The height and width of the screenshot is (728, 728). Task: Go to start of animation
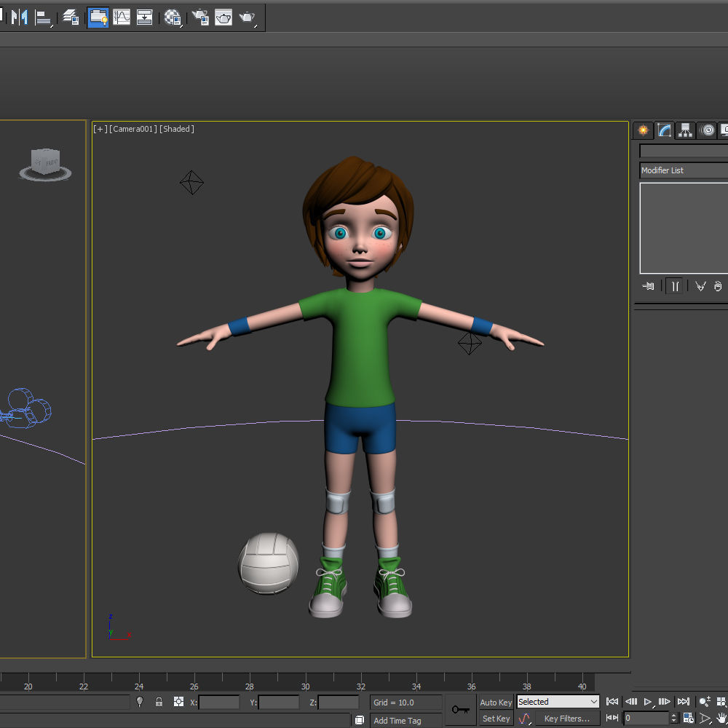[x=612, y=702]
